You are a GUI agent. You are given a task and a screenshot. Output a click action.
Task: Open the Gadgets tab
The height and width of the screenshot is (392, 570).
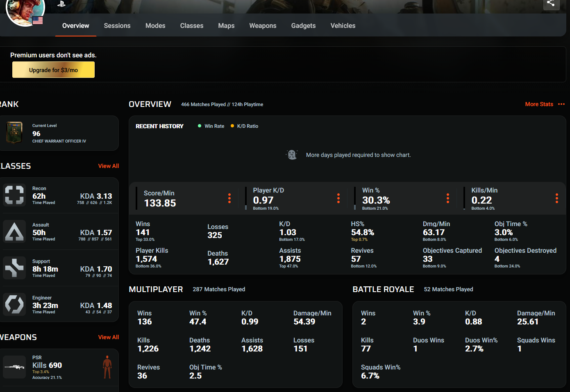[x=303, y=26]
